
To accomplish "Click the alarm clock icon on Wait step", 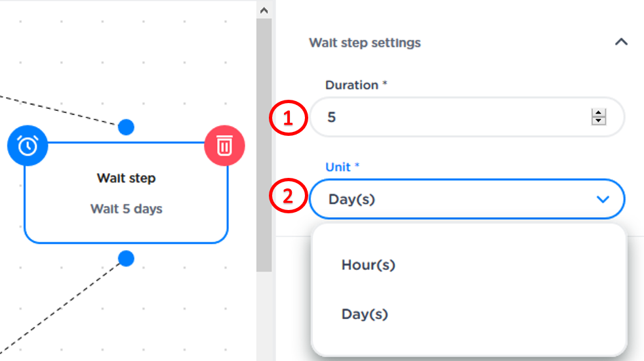I will pyautogui.click(x=28, y=146).
